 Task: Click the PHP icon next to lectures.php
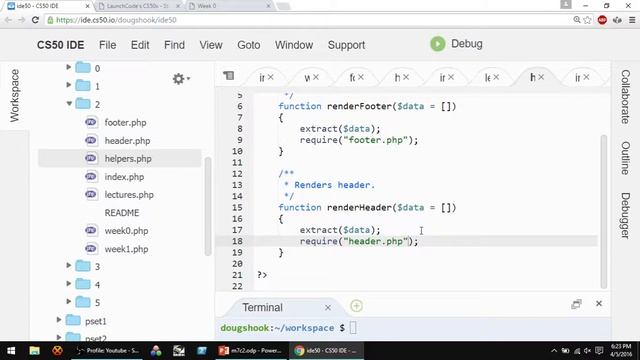click(91, 194)
